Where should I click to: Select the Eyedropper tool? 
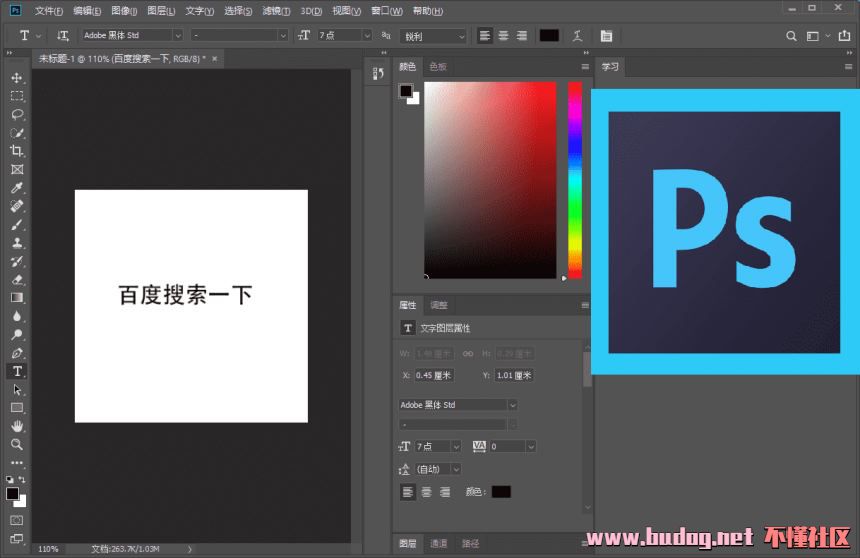tap(17, 188)
